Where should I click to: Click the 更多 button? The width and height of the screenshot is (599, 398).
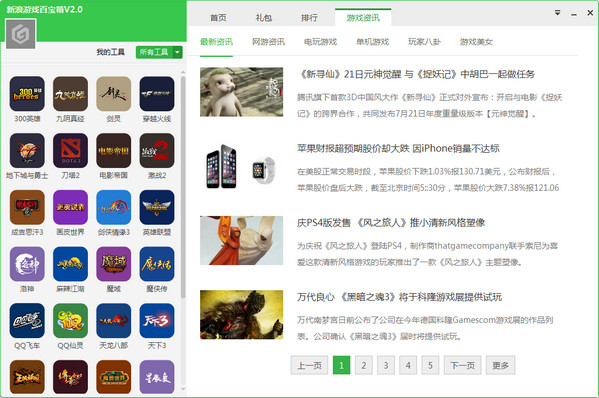(500, 366)
